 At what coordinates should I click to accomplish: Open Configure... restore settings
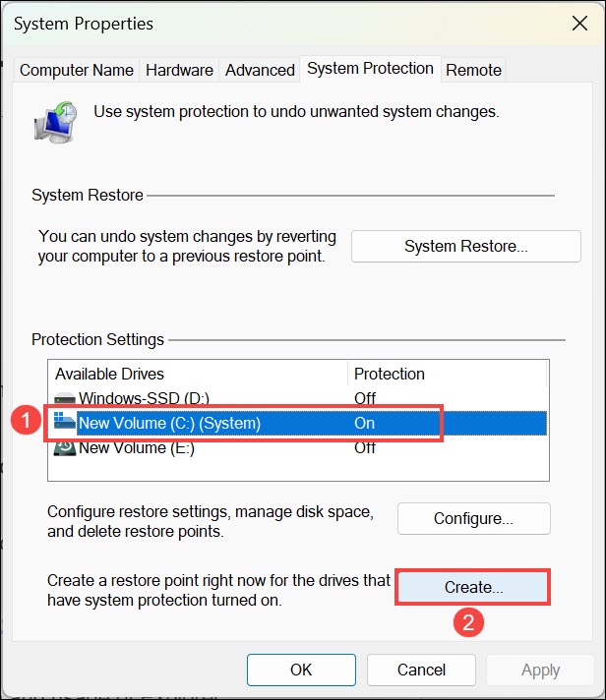click(473, 518)
